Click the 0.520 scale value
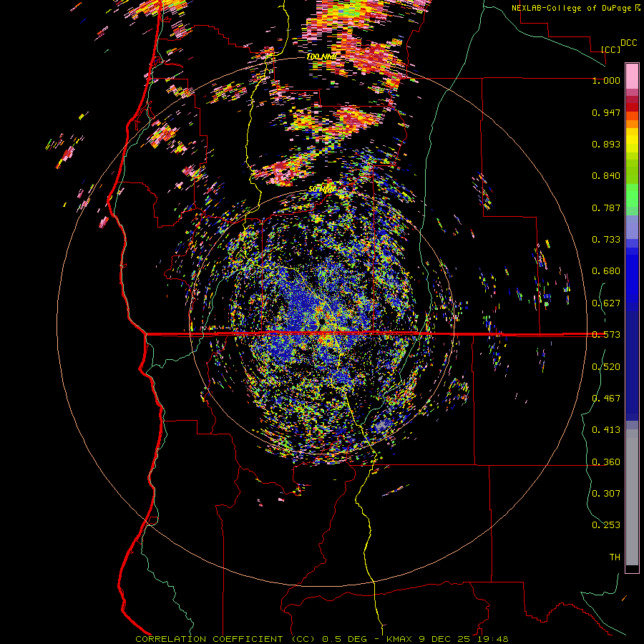The height and width of the screenshot is (644, 644). (x=606, y=367)
